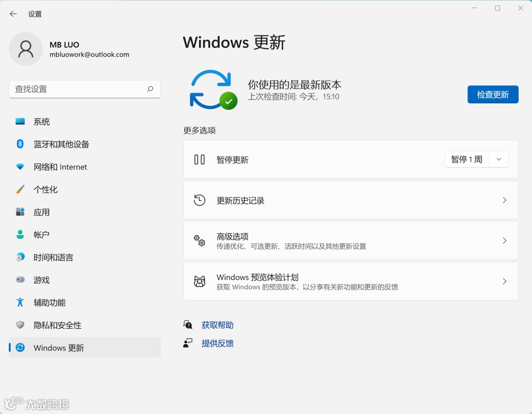Viewport: 532px width, 414px height.
Task: Open 网络和 Internet settings
Action: (x=85, y=166)
